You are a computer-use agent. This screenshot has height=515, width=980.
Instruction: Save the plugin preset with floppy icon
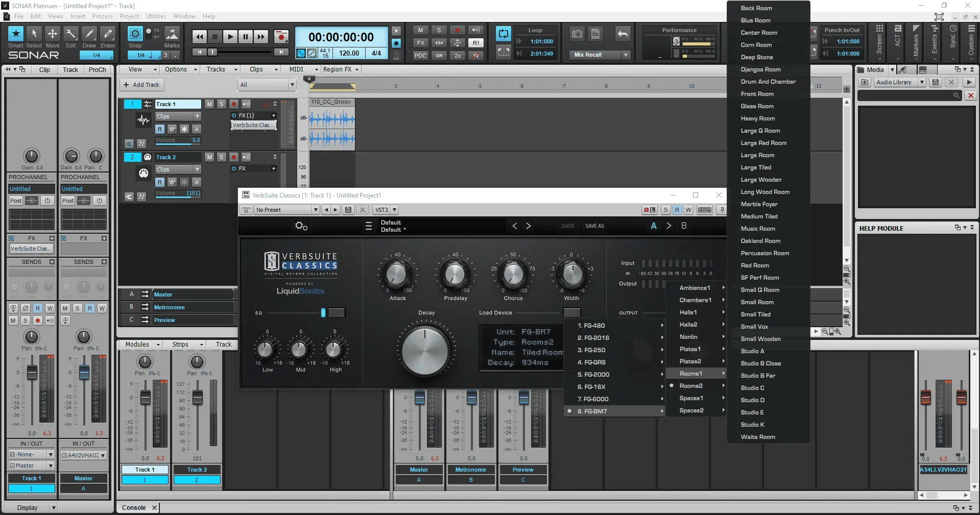(x=349, y=210)
